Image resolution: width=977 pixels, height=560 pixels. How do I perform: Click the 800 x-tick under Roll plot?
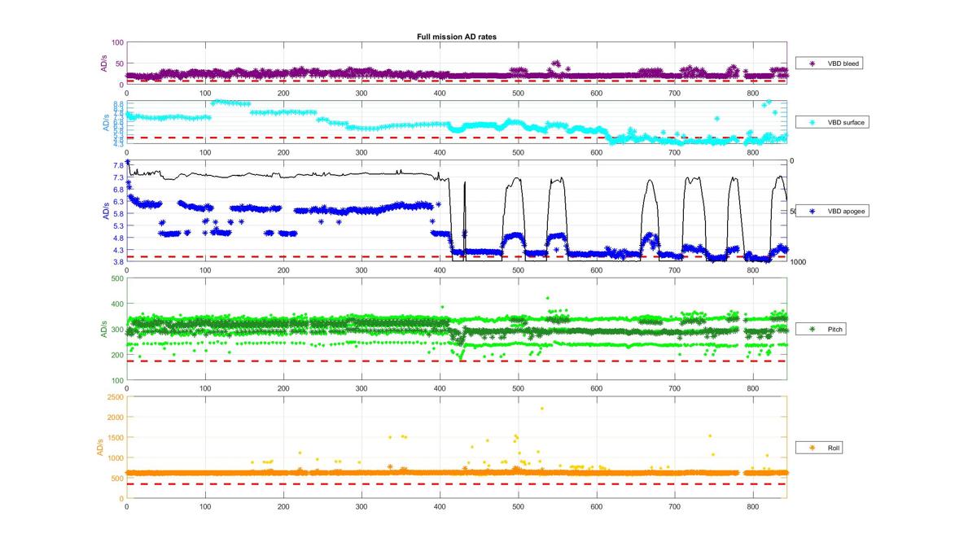click(753, 506)
